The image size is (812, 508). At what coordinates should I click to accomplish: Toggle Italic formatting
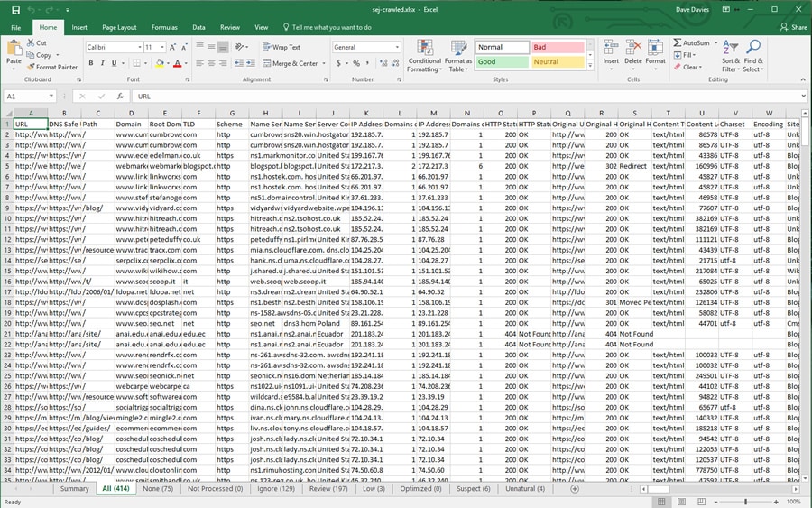click(x=103, y=63)
